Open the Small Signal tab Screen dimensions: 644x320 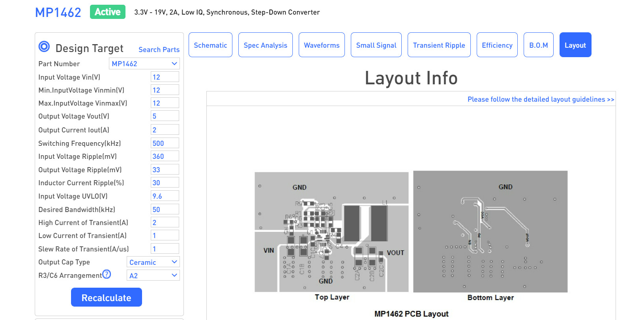[x=376, y=45]
